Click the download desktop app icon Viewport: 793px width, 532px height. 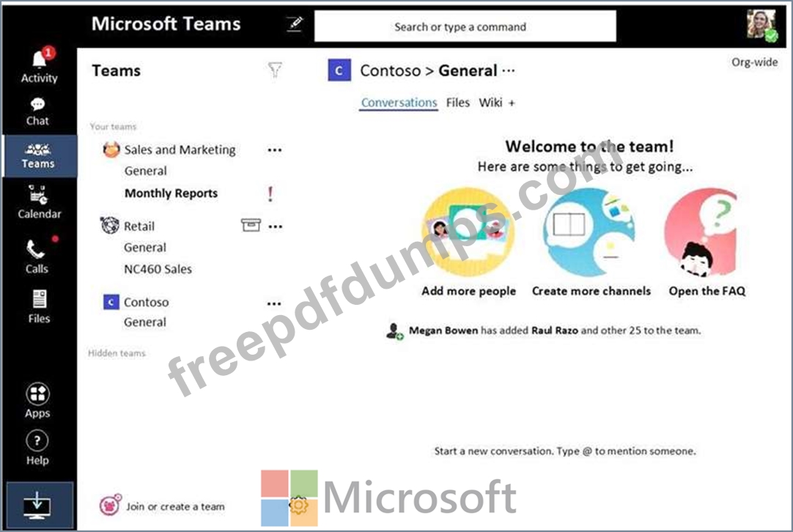tap(37, 505)
